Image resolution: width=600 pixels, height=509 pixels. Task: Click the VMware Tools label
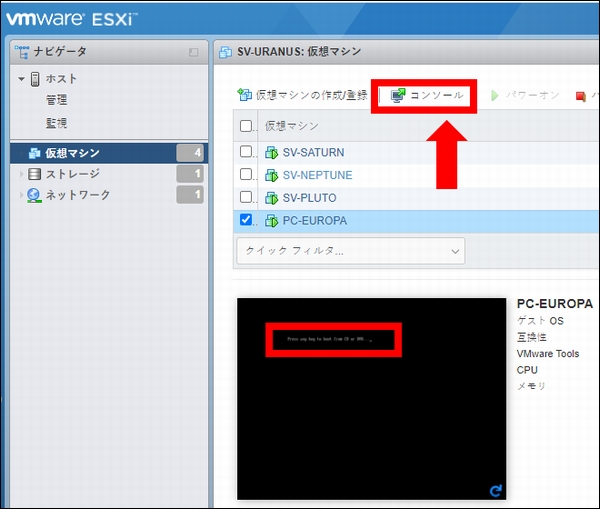click(x=548, y=354)
